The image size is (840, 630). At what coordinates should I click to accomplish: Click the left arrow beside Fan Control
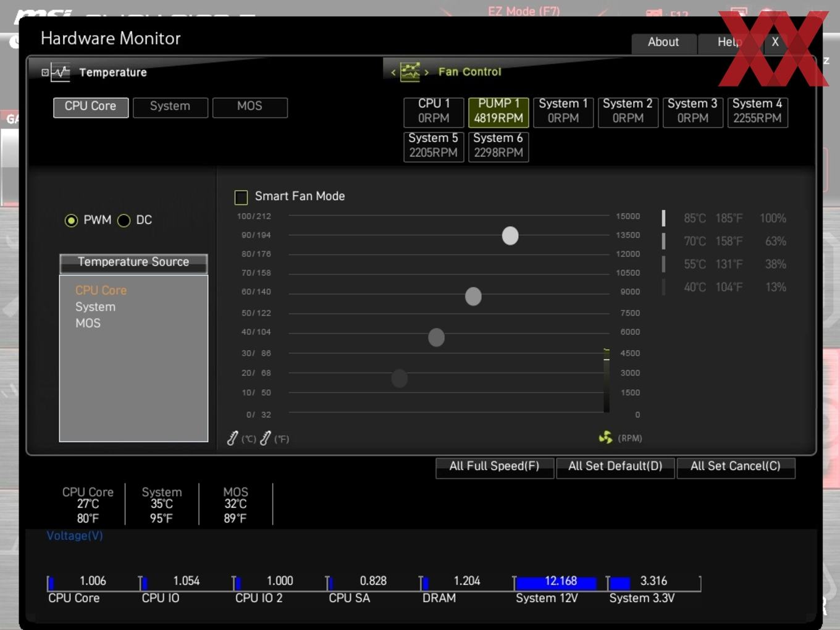tap(393, 72)
